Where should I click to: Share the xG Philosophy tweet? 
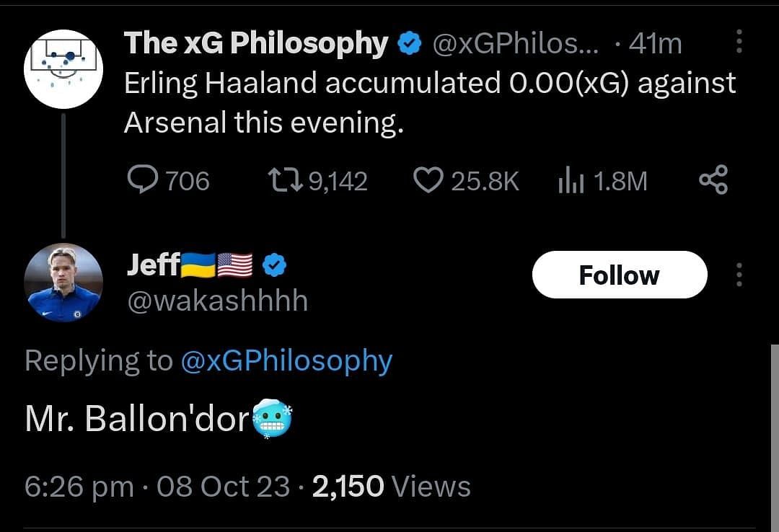pyautogui.click(x=713, y=179)
